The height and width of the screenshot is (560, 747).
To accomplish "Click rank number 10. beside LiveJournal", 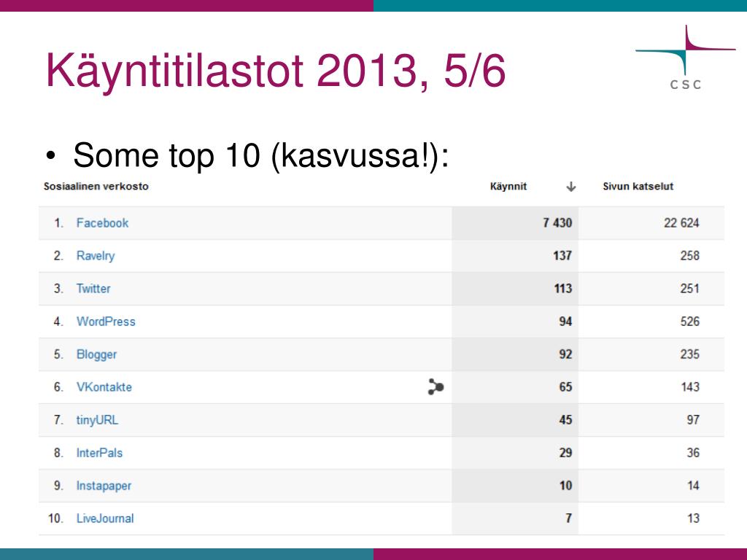I will [55, 518].
